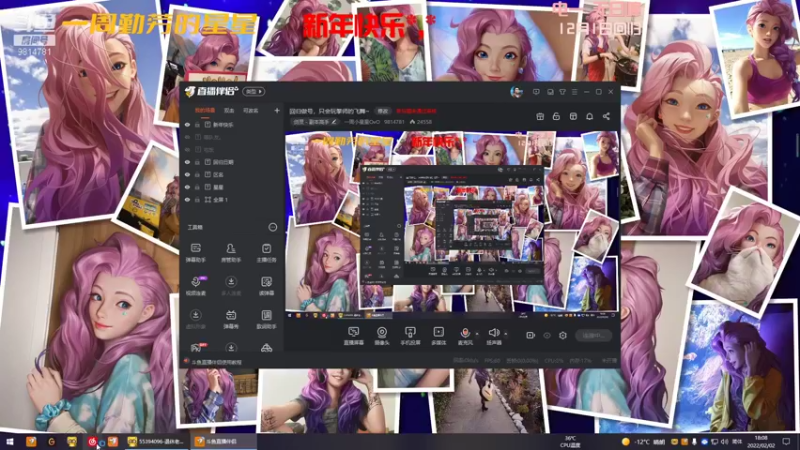The width and height of the screenshot is (800, 450).
Task: Toggle the preview eye icon beside settings gear
Action: [x=547, y=335]
